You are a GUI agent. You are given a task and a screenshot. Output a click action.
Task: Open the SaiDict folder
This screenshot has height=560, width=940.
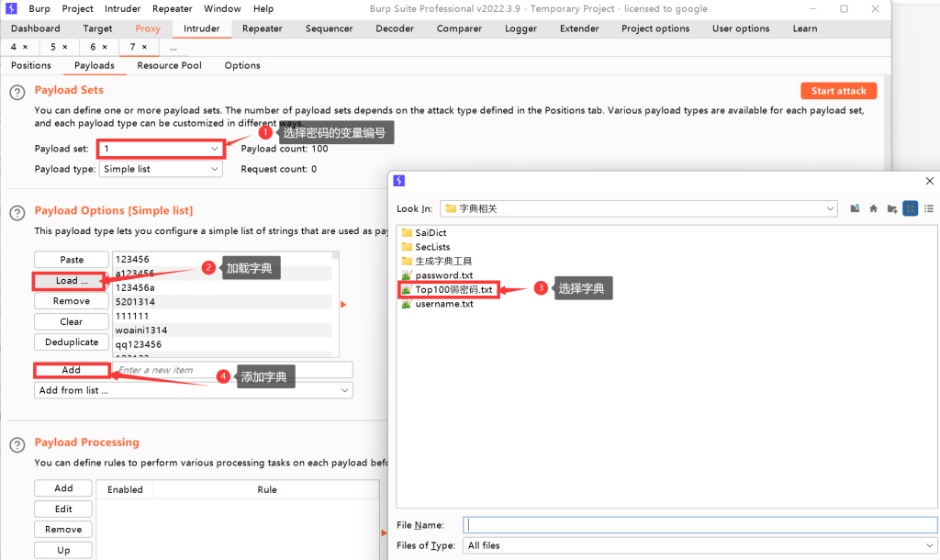(x=424, y=232)
